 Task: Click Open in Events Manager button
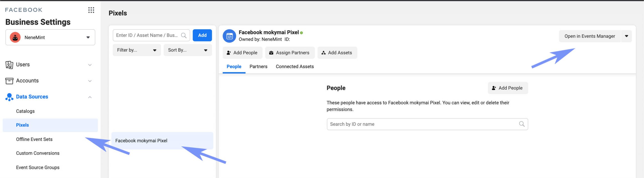point(589,36)
